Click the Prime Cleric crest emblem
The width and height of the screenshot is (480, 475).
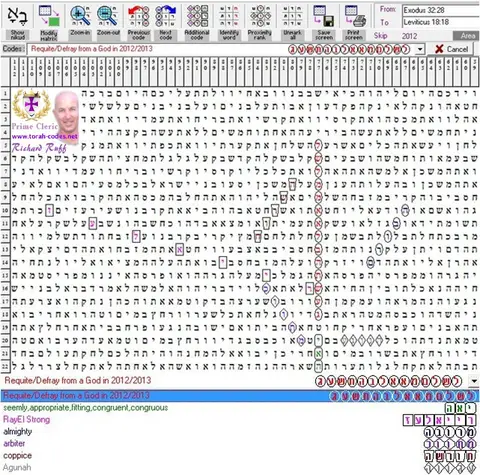point(31,105)
